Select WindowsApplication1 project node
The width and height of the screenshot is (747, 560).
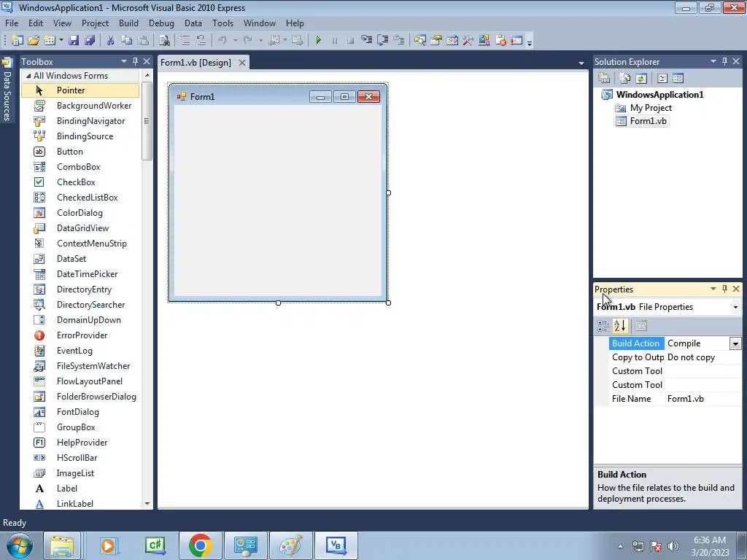click(659, 94)
